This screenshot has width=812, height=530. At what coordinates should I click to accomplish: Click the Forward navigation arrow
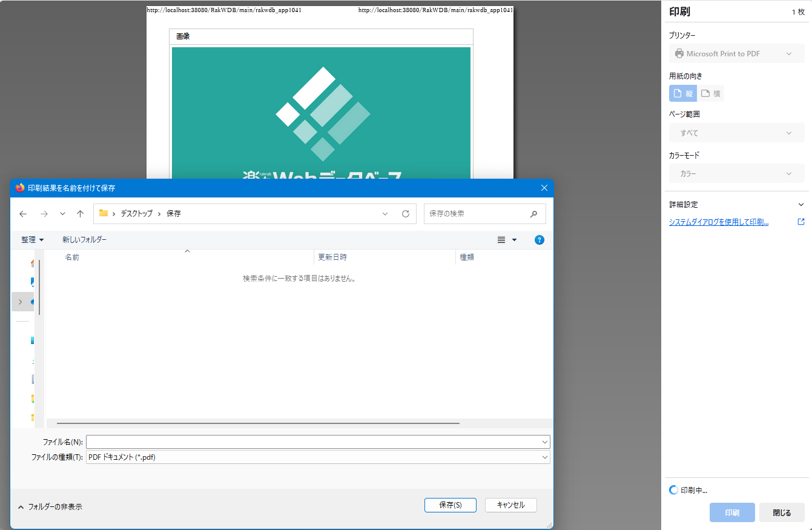pyautogui.click(x=44, y=214)
